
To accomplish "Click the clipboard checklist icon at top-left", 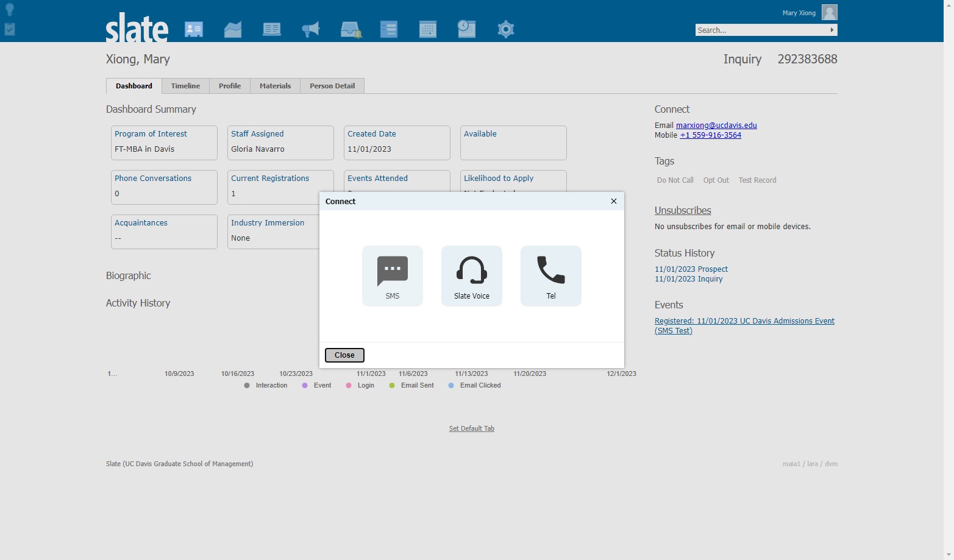I will point(10,29).
